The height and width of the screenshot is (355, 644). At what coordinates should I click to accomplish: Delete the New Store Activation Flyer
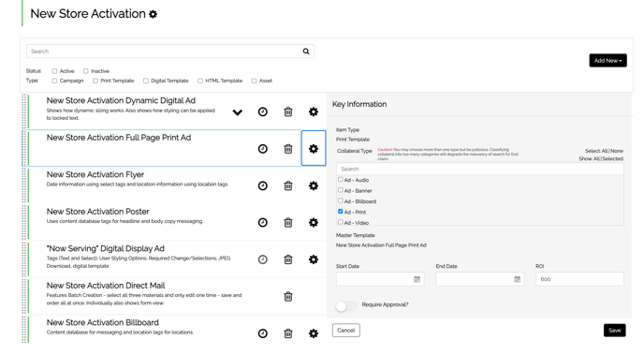(288, 185)
